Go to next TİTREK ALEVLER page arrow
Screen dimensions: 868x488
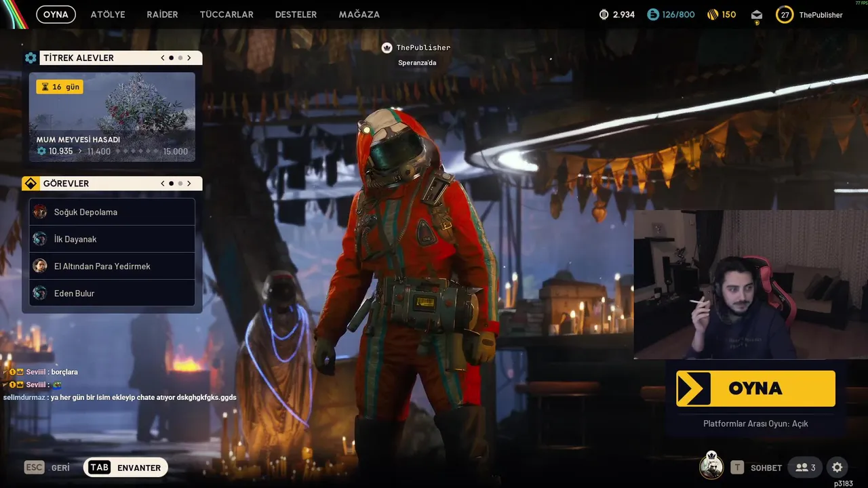click(x=189, y=58)
